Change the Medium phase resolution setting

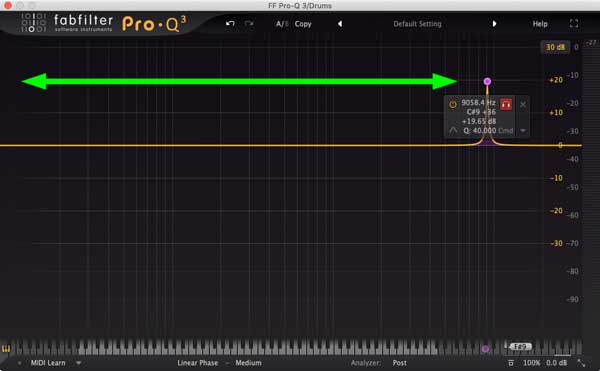click(x=248, y=363)
